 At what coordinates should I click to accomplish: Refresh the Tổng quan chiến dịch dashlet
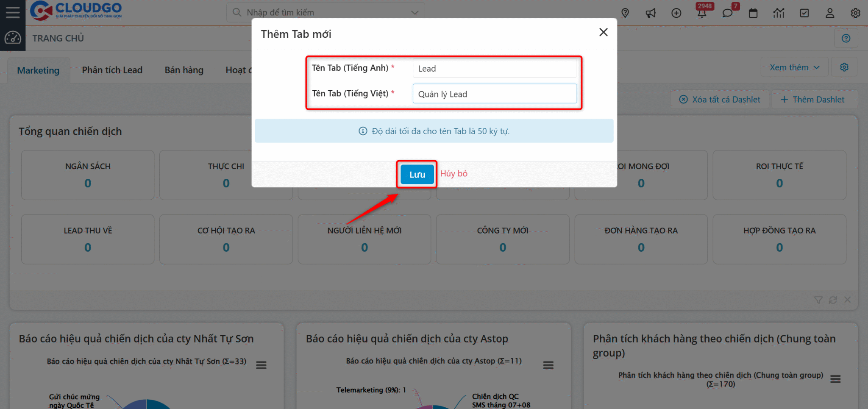point(833,300)
